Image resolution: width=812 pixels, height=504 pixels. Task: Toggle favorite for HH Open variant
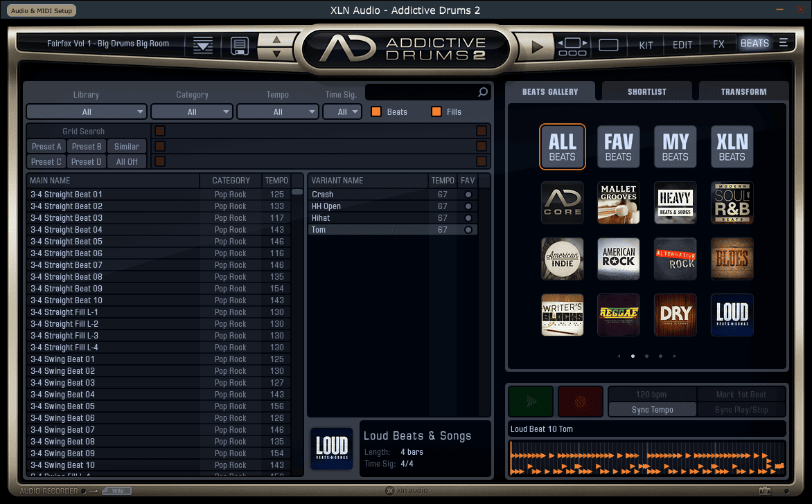(468, 206)
